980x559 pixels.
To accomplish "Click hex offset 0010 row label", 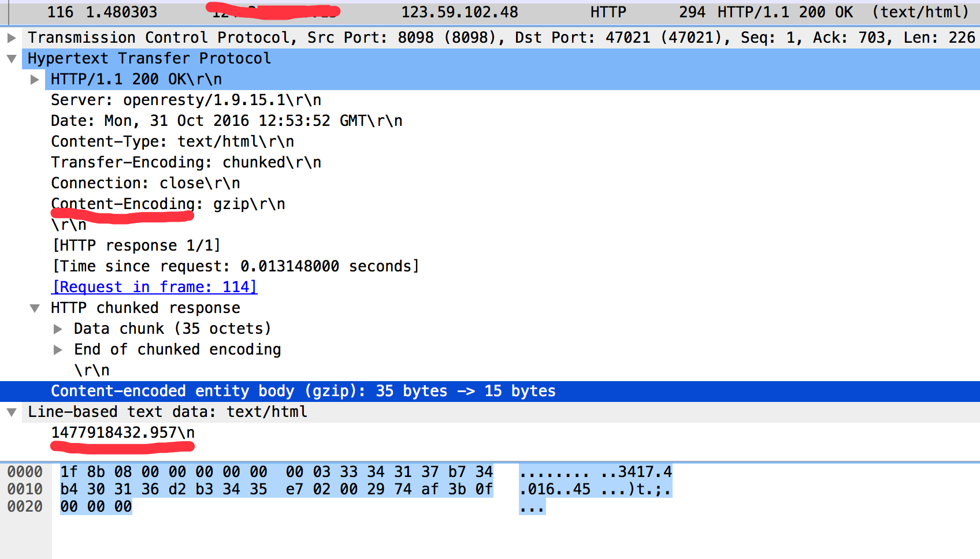I will tap(25, 489).
